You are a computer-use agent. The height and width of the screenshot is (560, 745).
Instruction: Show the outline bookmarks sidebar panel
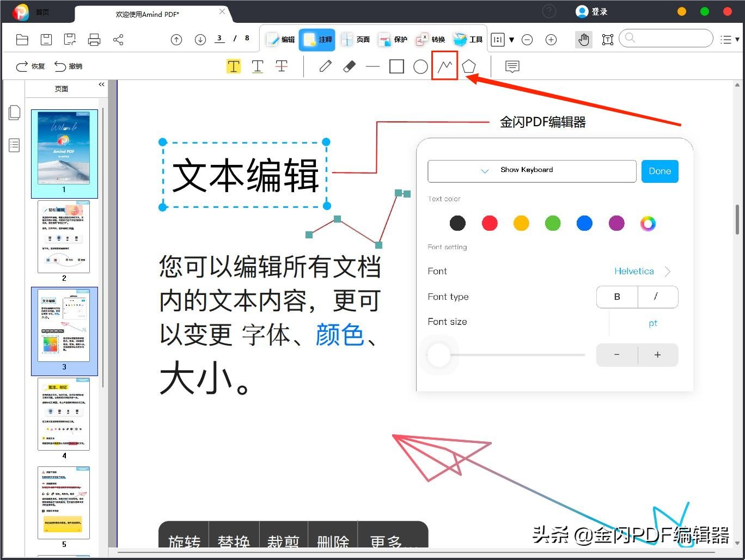(x=15, y=145)
